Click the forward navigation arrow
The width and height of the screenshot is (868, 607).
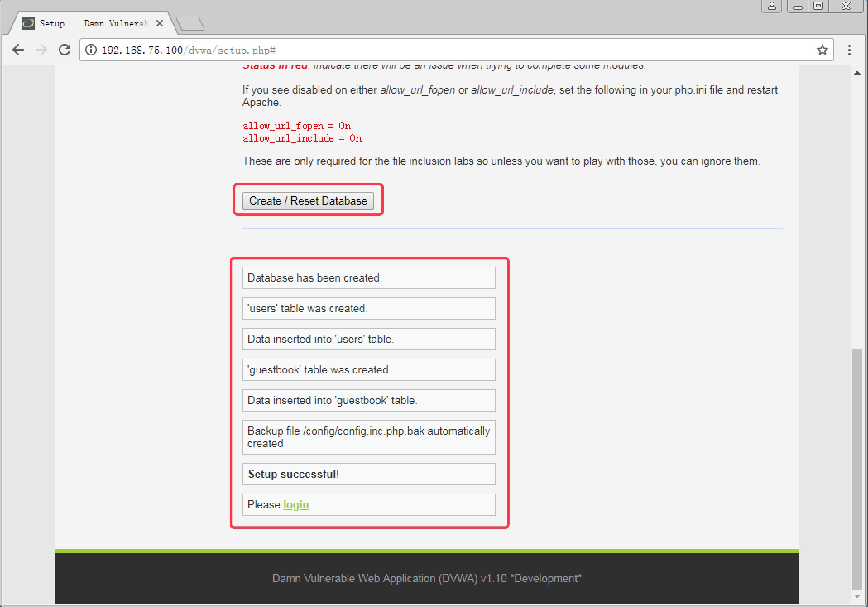pyautogui.click(x=41, y=50)
